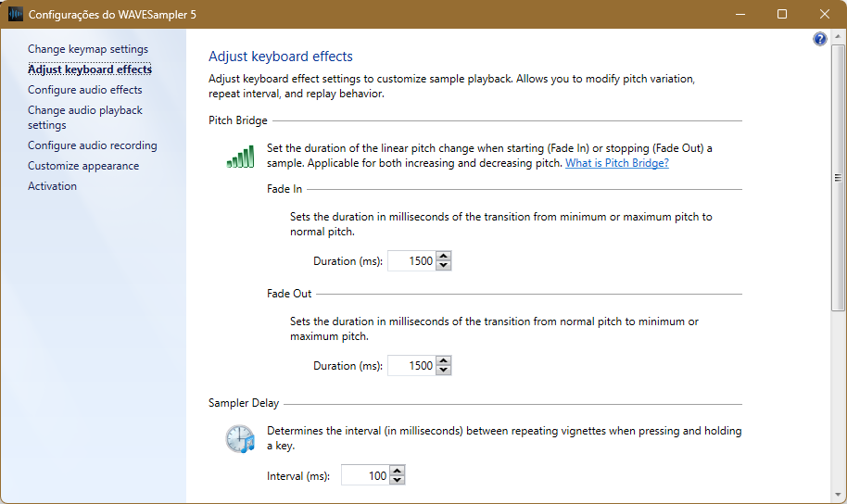Go to Configure audio effects section

(x=85, y=90)
